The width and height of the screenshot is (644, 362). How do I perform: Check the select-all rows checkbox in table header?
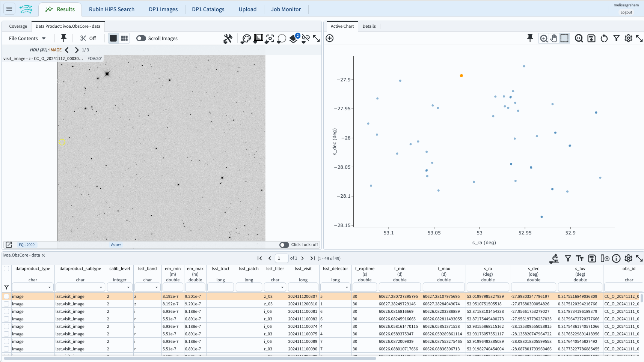[6, 269]
